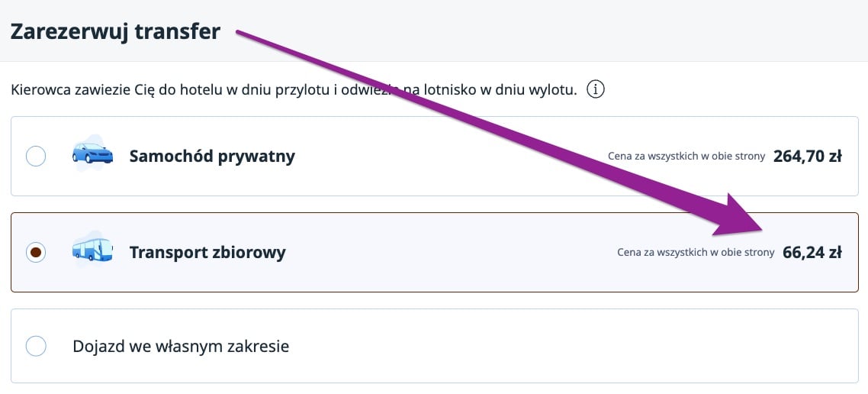The height and width of the screenshot is (394, 868).
Task: Click the price caption in the Transport zbiorowy row
Action: pyautogui.click(x=696, y=252)
